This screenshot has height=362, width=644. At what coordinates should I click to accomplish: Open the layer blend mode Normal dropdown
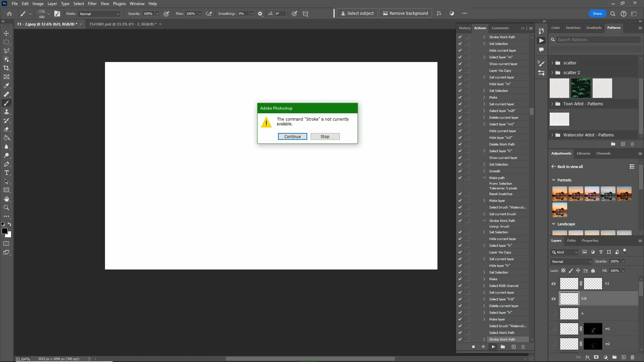[571, 261]
